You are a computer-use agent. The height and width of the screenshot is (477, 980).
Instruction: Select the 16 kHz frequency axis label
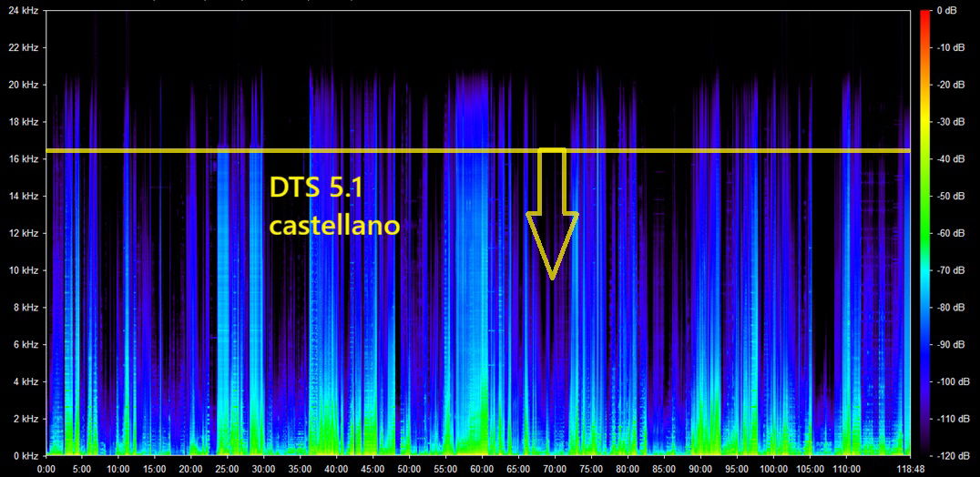click(x=22, y=159)
